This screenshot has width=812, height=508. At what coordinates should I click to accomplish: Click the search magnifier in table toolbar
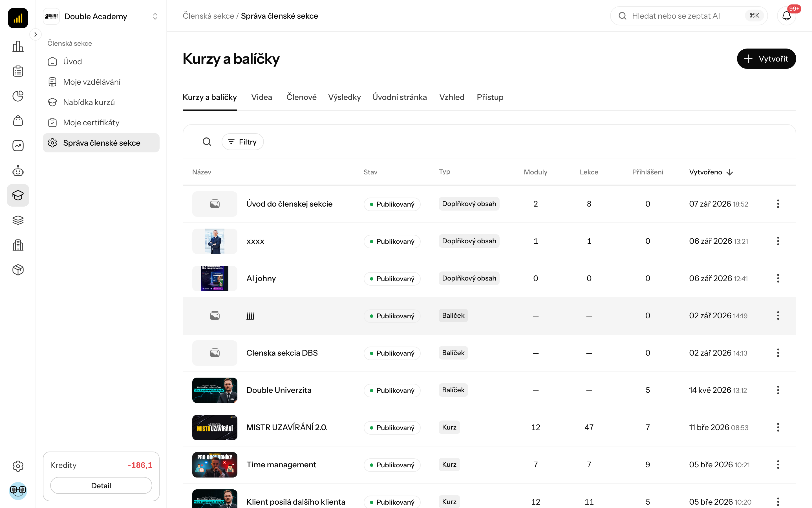click(207, 142)
